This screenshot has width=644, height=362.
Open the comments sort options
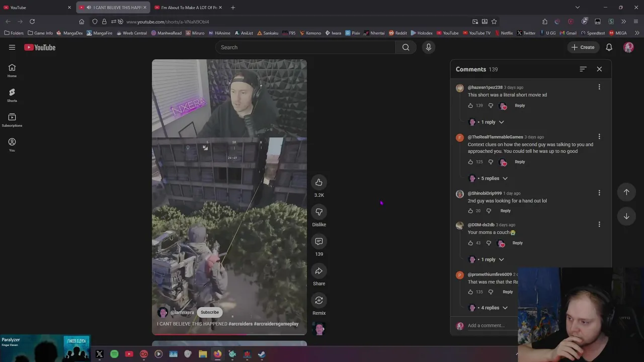(x=583, y=69)
